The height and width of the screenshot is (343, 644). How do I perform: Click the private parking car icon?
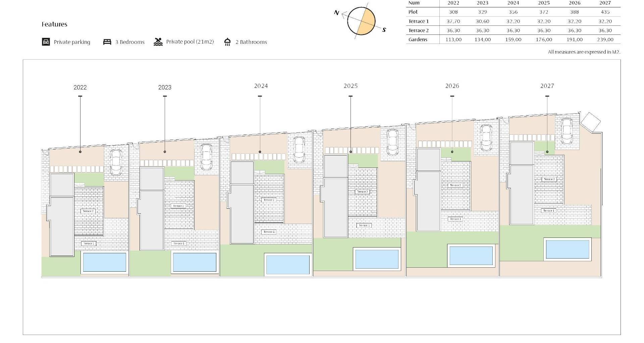click(46, 42)
